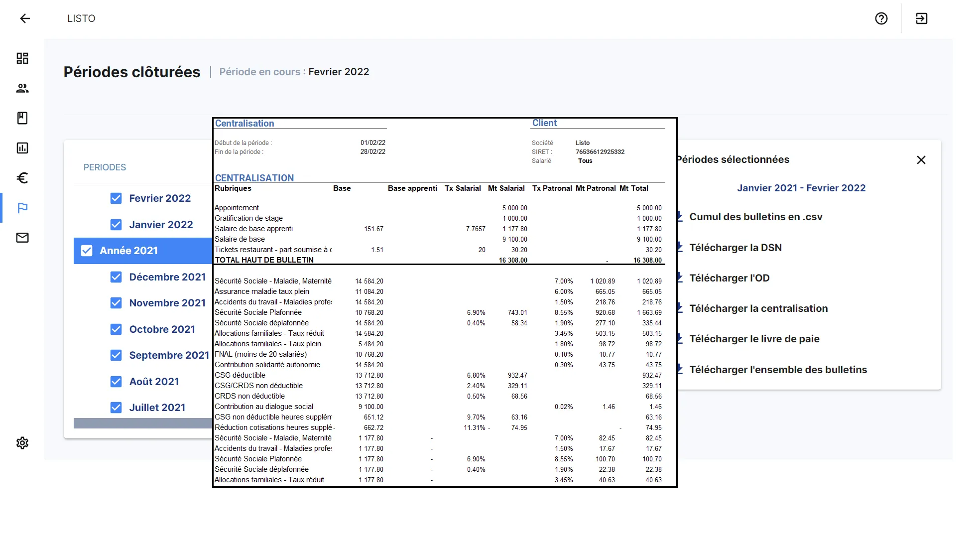Close the Périodes sélectionnées panel
The width and height of the screenshot is (980, 560).
(921, 160)
